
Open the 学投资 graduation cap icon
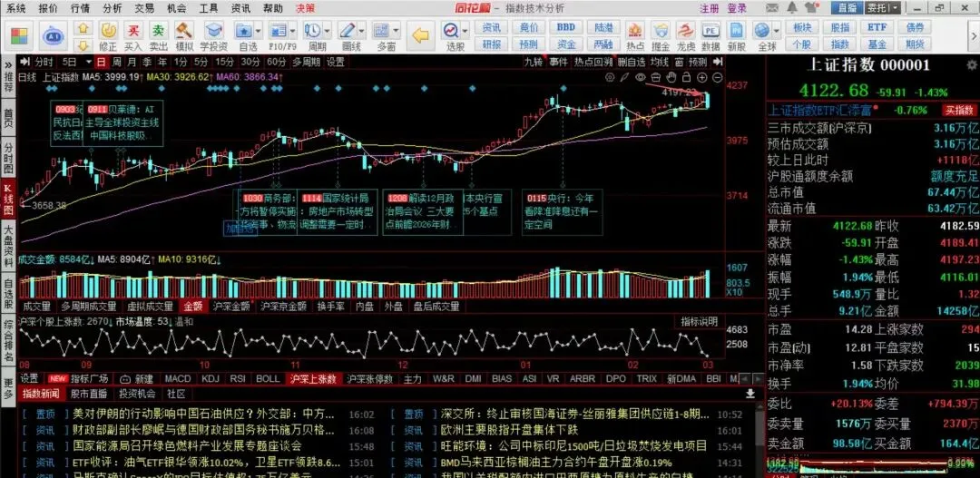coord(214,30)
